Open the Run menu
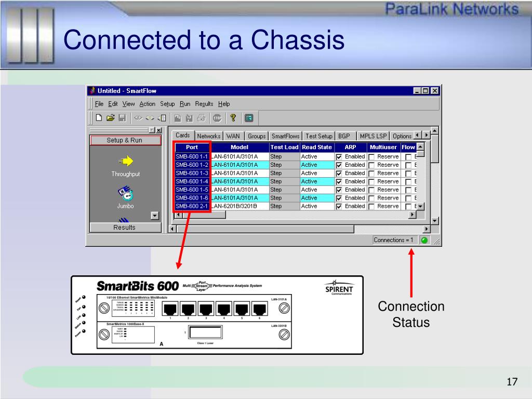This screenshot has height=399, width=532. [185, 104]
